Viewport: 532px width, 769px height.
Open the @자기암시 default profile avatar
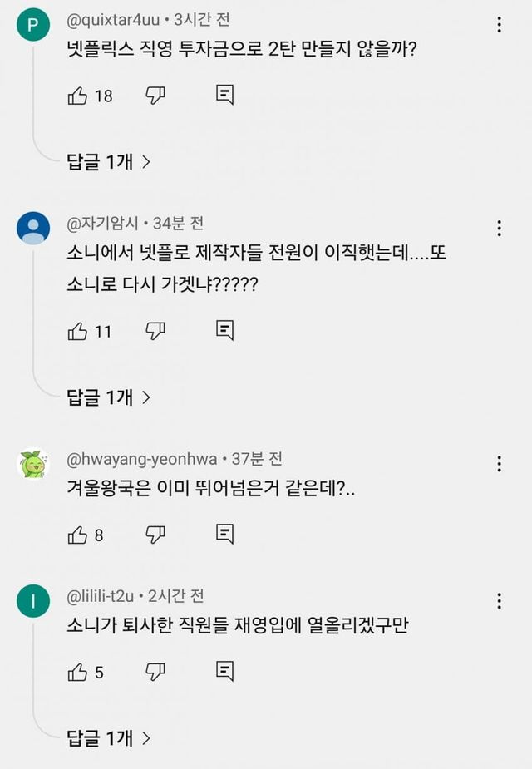click(33, 227)
